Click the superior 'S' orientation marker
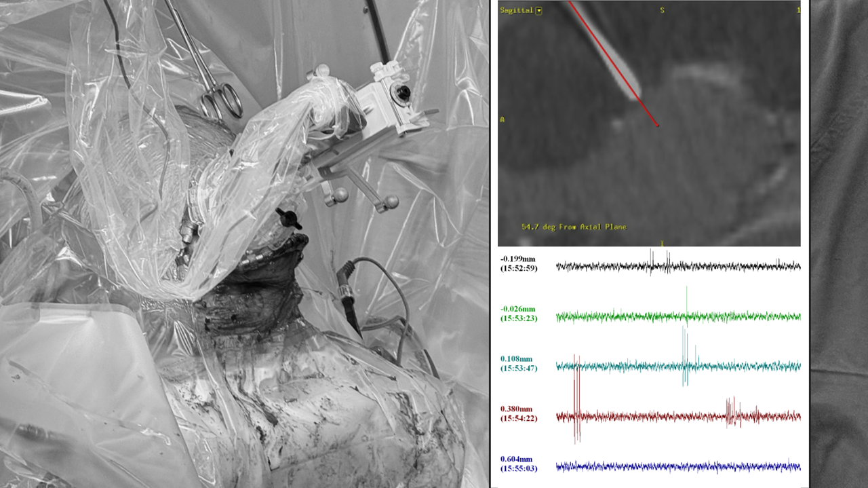868x488 pixels. (x=661, y=10)
